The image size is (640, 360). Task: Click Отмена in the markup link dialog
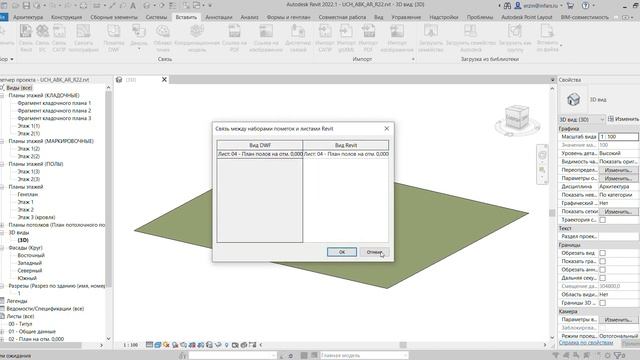pyautogui.click(x=374, y=252)
